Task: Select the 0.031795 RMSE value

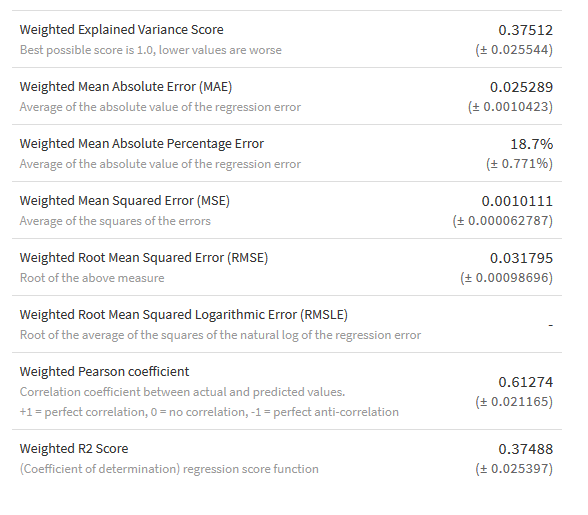Action: point(521,258)
